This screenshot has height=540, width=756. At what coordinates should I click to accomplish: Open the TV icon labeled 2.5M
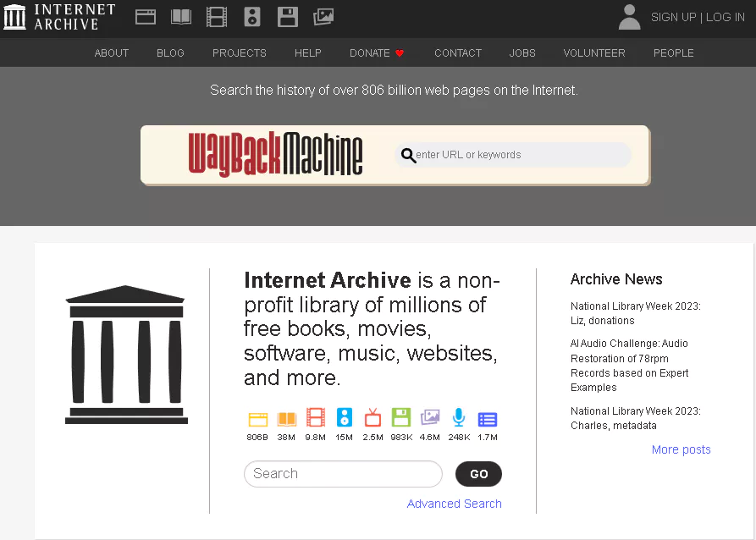coord(372,417)
